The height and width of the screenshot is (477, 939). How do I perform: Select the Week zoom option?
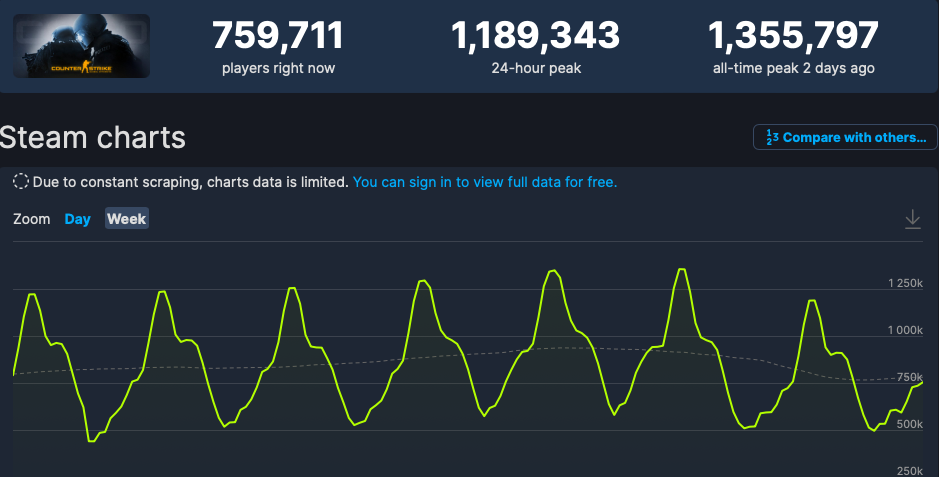[x=127, y=219]
